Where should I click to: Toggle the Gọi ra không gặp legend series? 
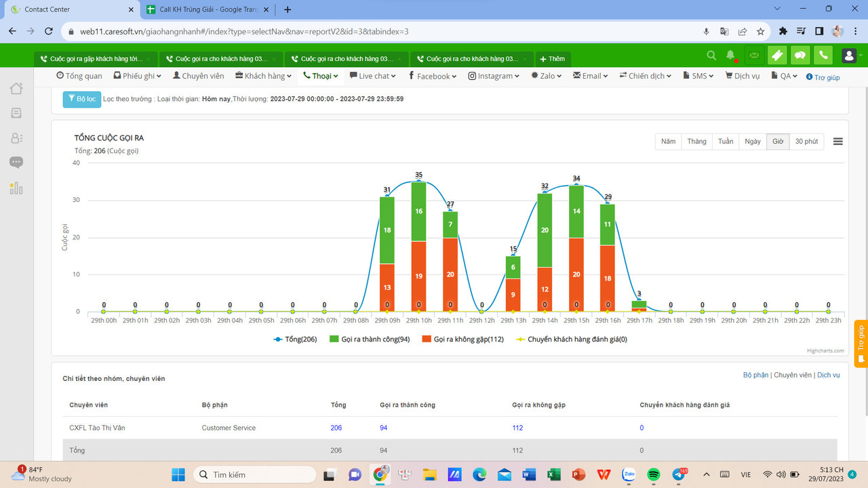[x=462, y=339]
